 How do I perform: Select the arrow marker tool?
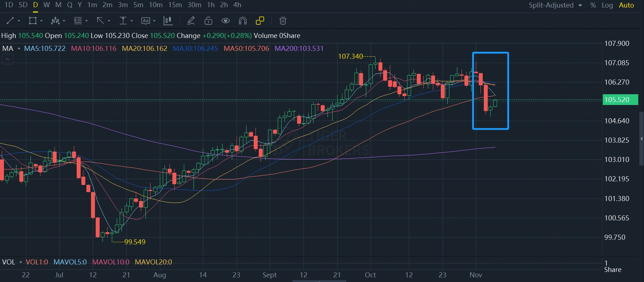click(100, 21)
